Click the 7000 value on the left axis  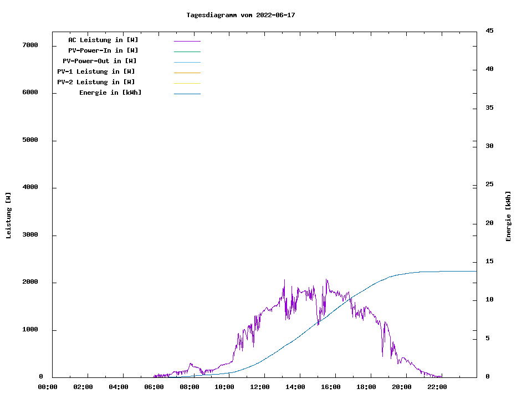pyautogui.click(x=29, y=45)
